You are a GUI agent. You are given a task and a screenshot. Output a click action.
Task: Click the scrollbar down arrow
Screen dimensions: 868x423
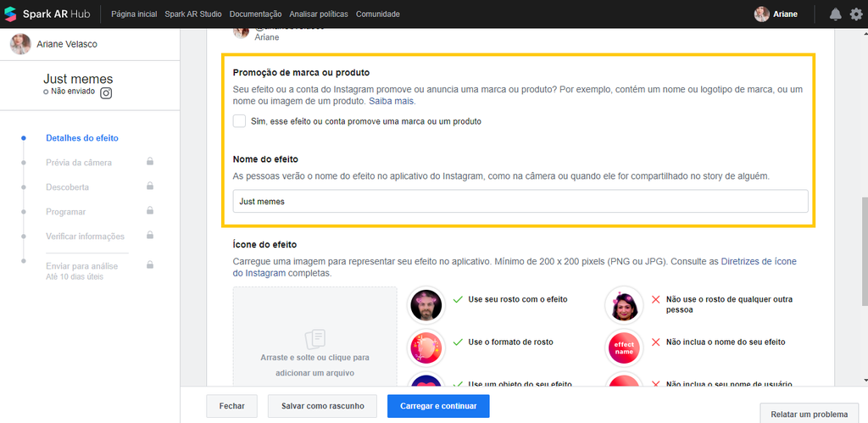pos(865,381)
